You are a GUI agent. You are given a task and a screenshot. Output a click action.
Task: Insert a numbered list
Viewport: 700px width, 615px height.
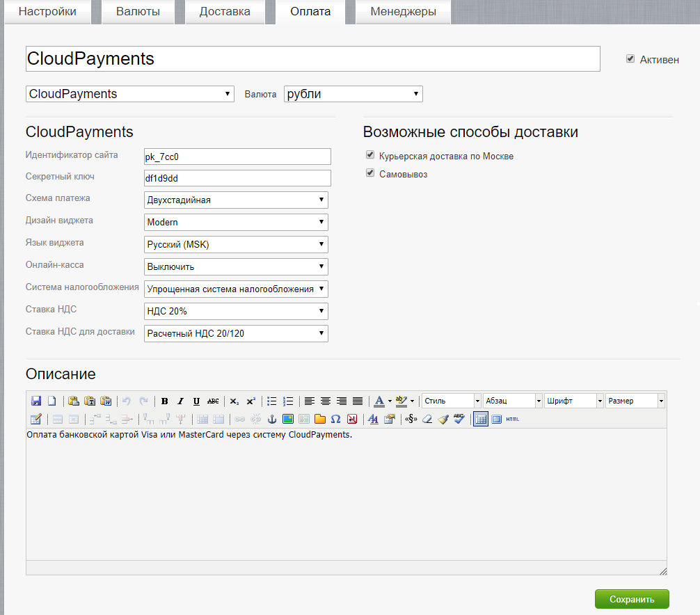click(x=288, y=401)
